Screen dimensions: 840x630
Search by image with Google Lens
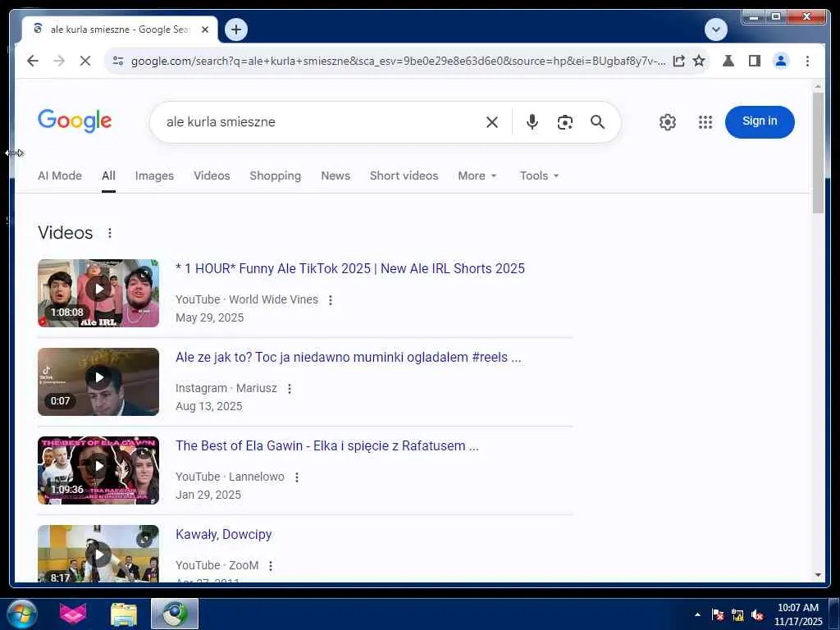[x=564, y=122]
